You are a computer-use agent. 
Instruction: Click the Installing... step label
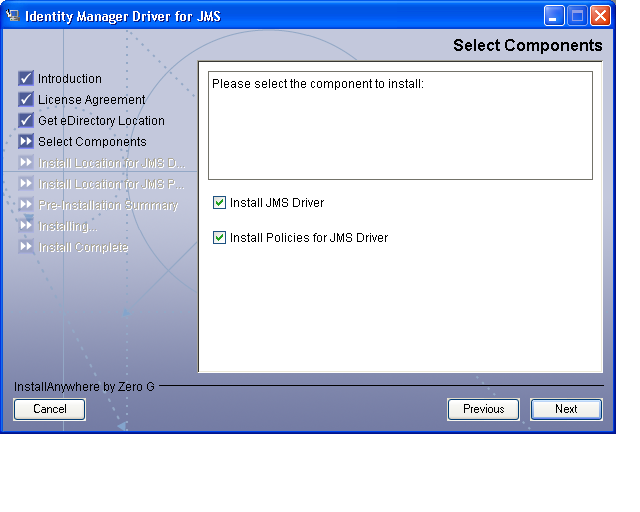(68, 226)
